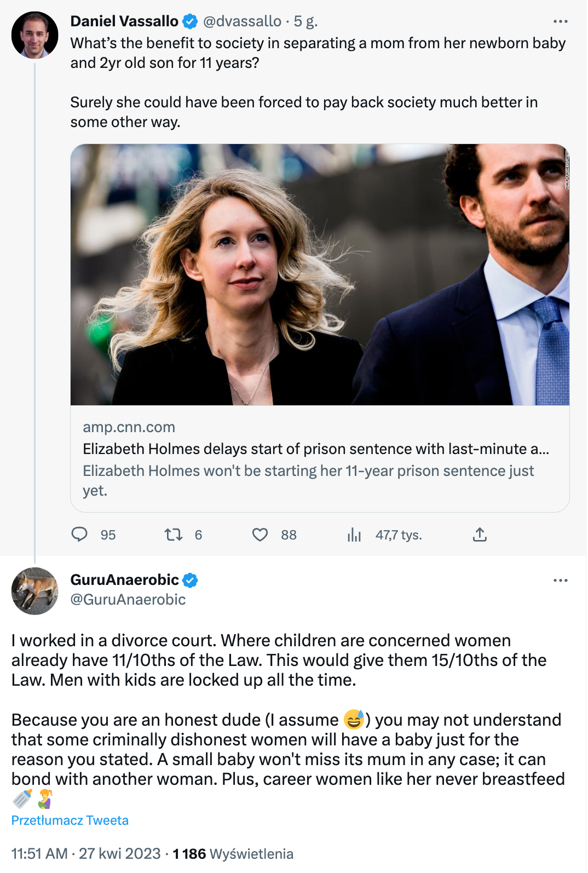Open the @GuruAnaerobic handle link

coord(128,600)
